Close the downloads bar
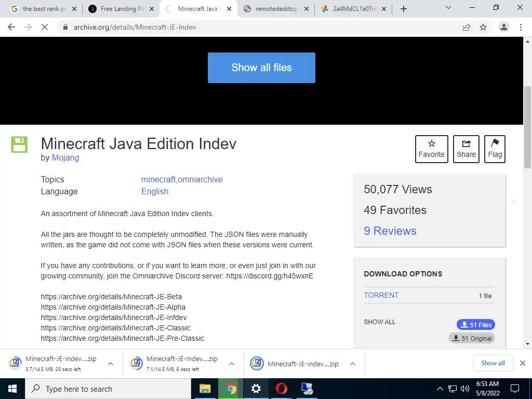532x399 pixels. [523, 363]
